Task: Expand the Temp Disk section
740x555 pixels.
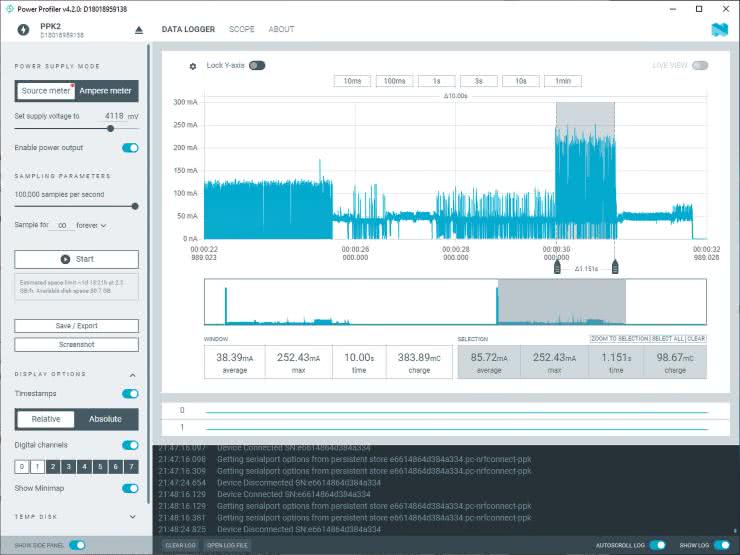Action: (x=133, y=516)
